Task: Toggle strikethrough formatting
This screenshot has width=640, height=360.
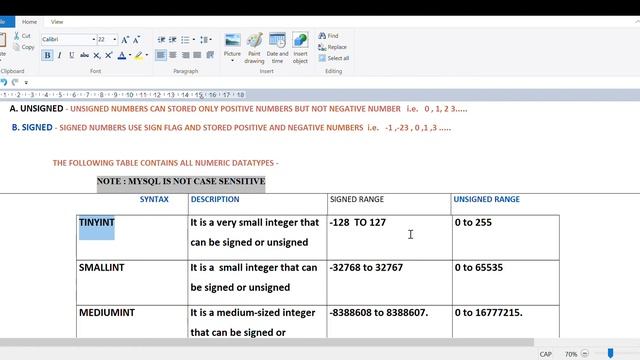Action: [84, 55]
